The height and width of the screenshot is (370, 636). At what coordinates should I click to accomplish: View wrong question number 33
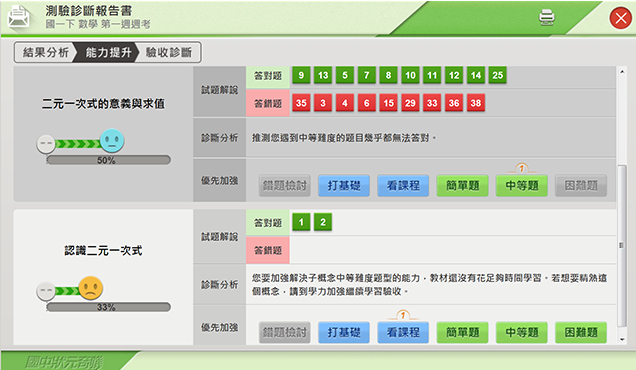[432, 103]
